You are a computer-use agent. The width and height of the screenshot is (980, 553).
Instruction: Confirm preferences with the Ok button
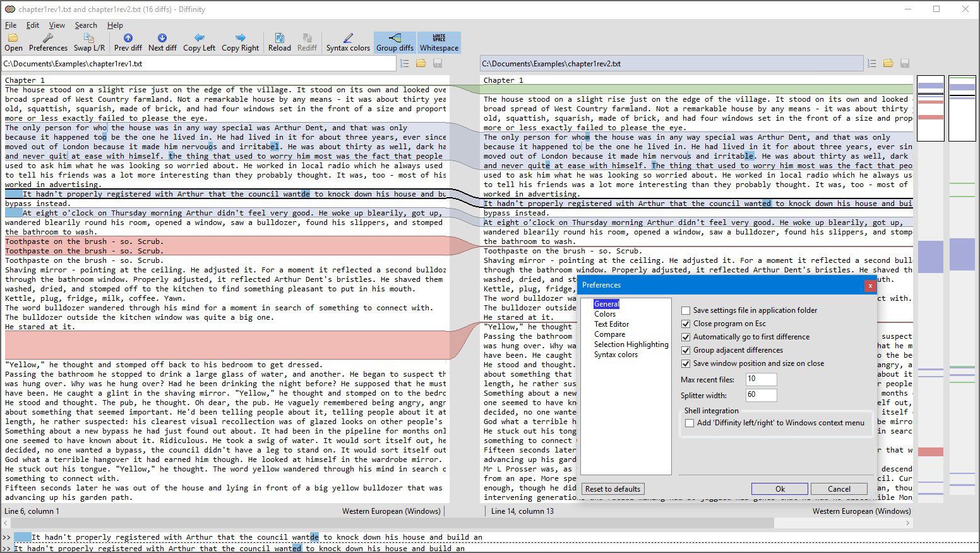pos(779,489)
